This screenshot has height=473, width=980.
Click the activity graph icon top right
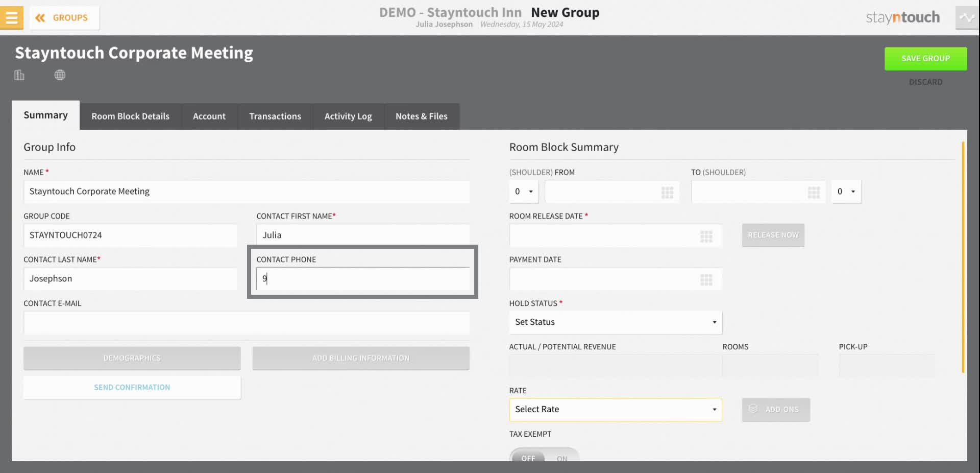[x=967, y=17]
